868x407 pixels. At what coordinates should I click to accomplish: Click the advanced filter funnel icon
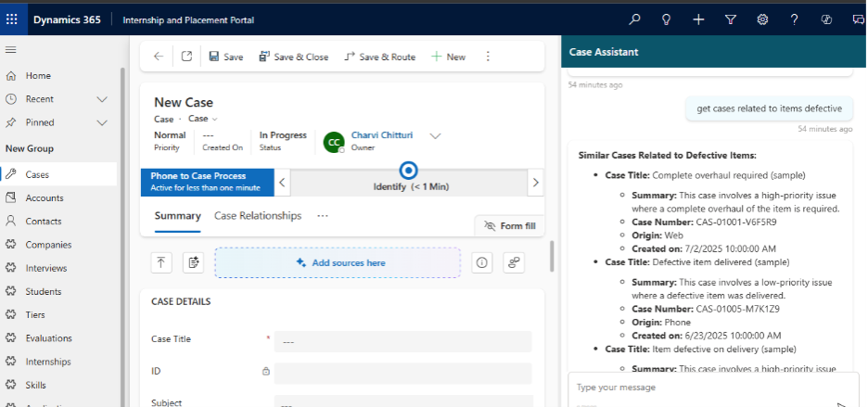(730, 19)
